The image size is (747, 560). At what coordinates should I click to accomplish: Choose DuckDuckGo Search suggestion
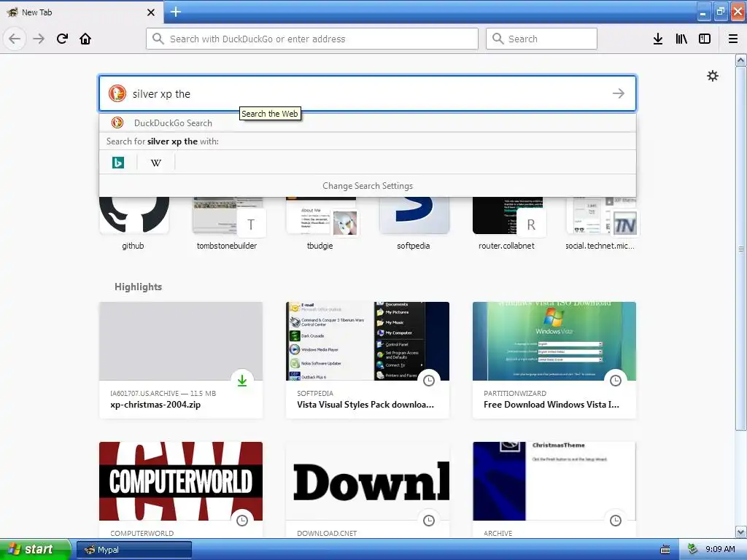[x=368, y=122]
